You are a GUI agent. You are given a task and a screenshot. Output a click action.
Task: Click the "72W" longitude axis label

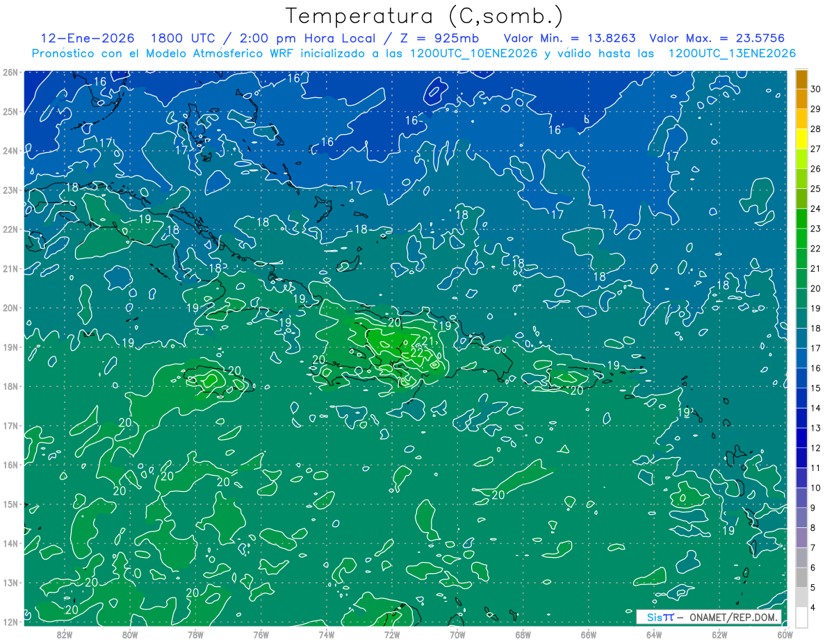tap(392, 634)
